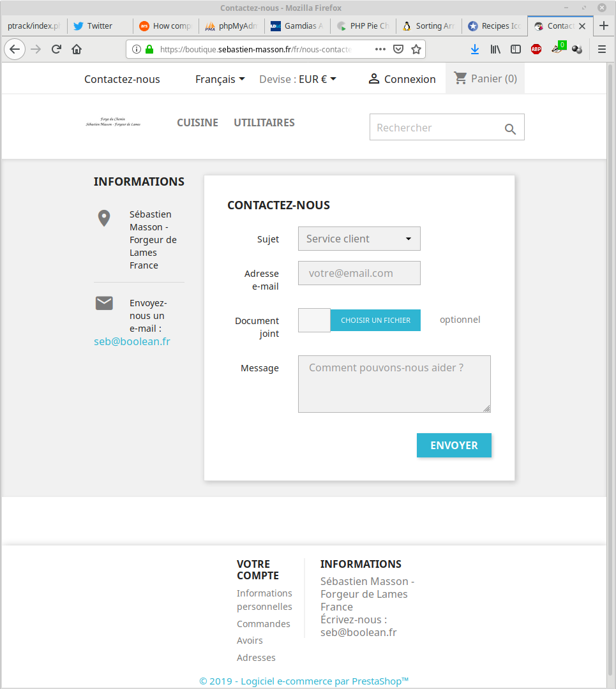Viewport: 616px width, 689px height.
Task: Switch to the Sorting Arrays tab
Action: pos(429,26)
